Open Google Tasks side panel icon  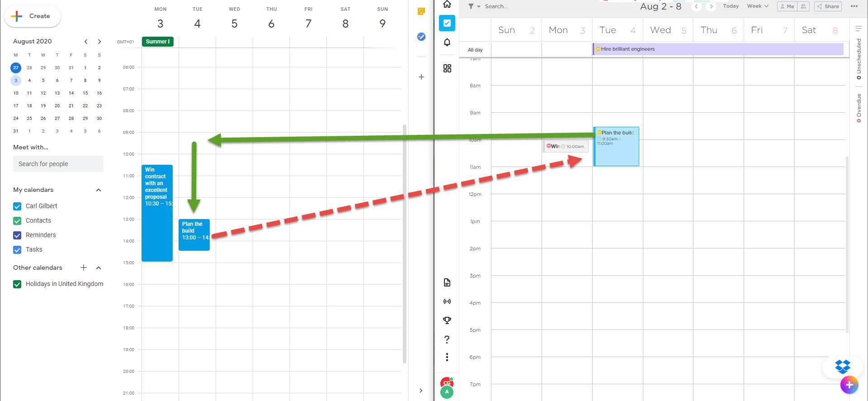421,37
